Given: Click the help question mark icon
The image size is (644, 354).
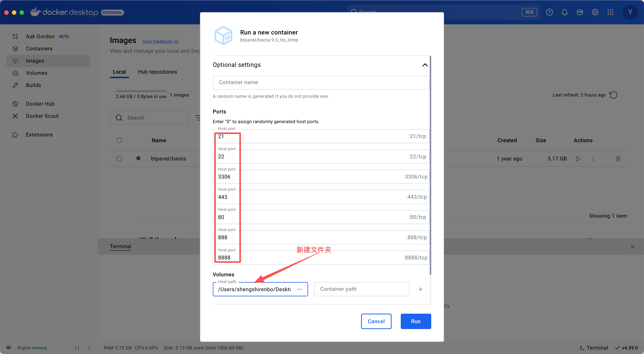Looking at the screenshot, I should (549, 12).
